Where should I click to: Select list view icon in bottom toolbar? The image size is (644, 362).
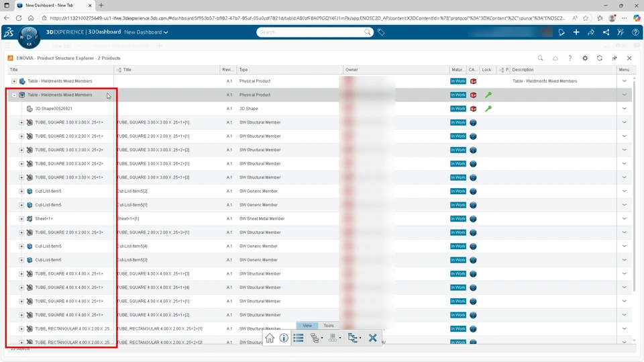[299, 338]
